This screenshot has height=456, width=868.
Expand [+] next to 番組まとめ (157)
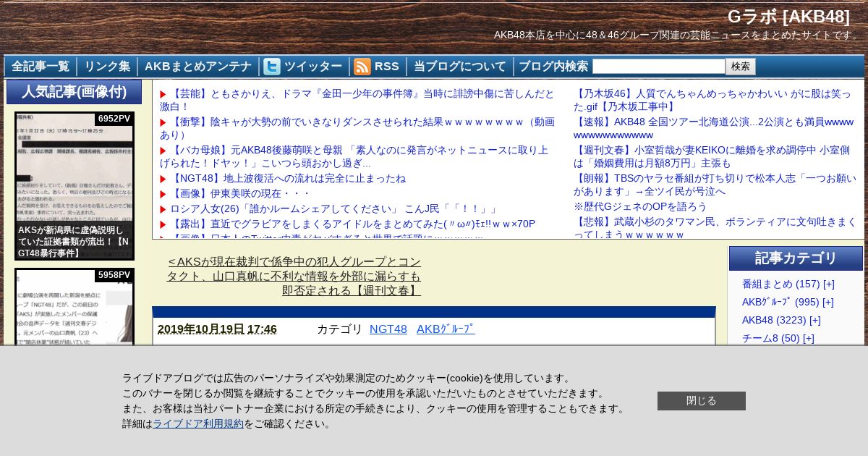(x=829, y=284)
